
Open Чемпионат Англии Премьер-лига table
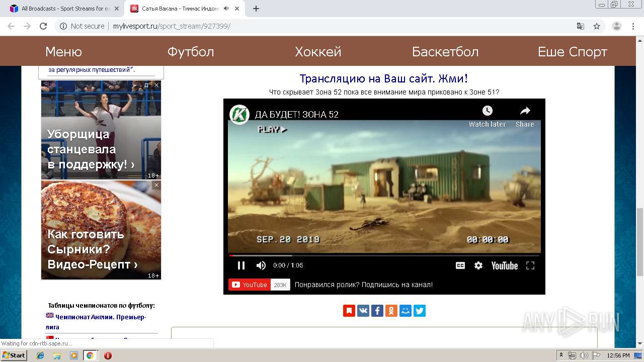[x=96, y=322]
